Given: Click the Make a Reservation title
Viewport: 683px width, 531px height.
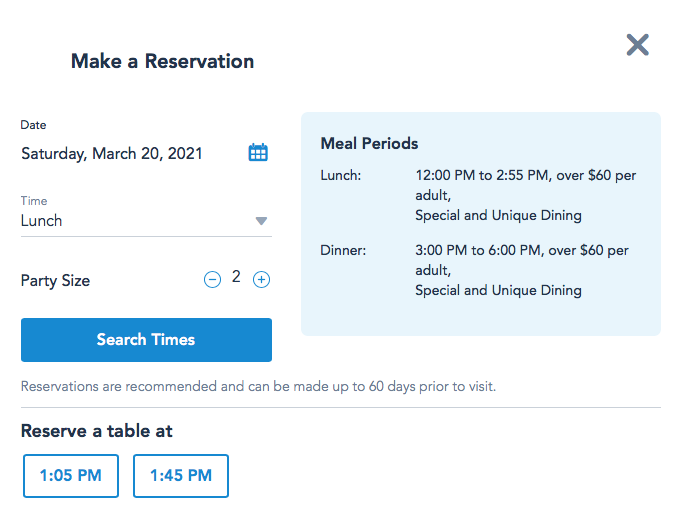Looking at the screenshot, I should pos(162,62).
